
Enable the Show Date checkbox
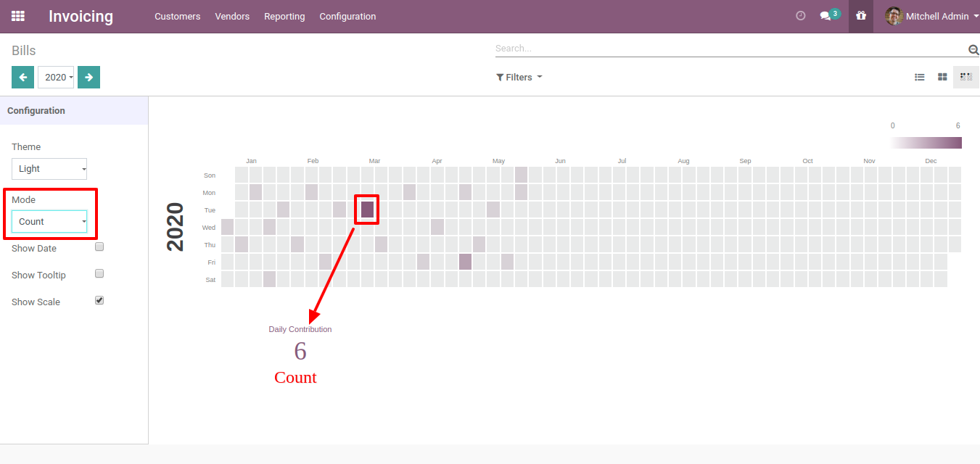pyautogui.click(x=100, y=246)
